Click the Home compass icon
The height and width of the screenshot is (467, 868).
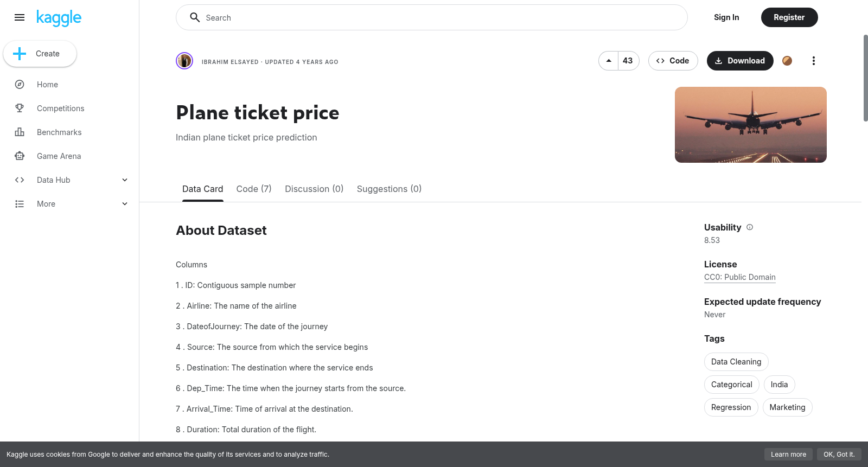[20, 85]
